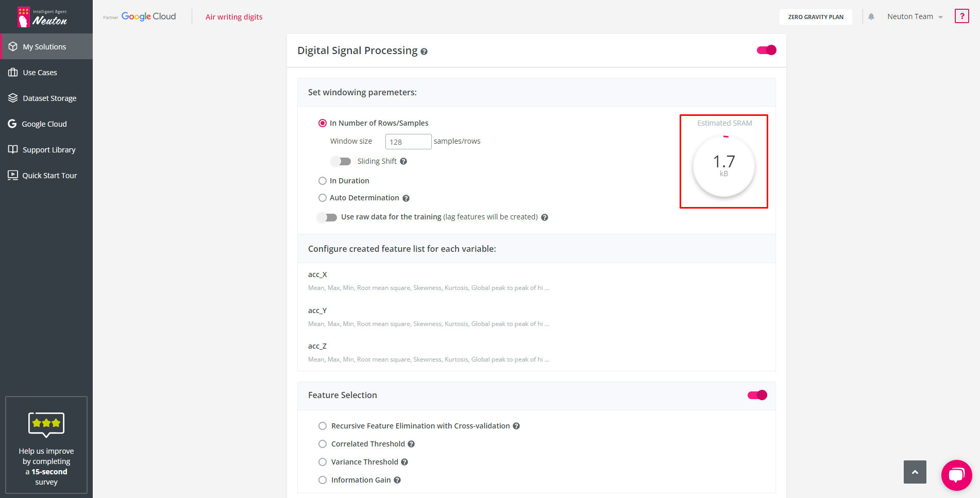Select the In Duration radio option
The image size is (980, 498).
coord(323,181)
